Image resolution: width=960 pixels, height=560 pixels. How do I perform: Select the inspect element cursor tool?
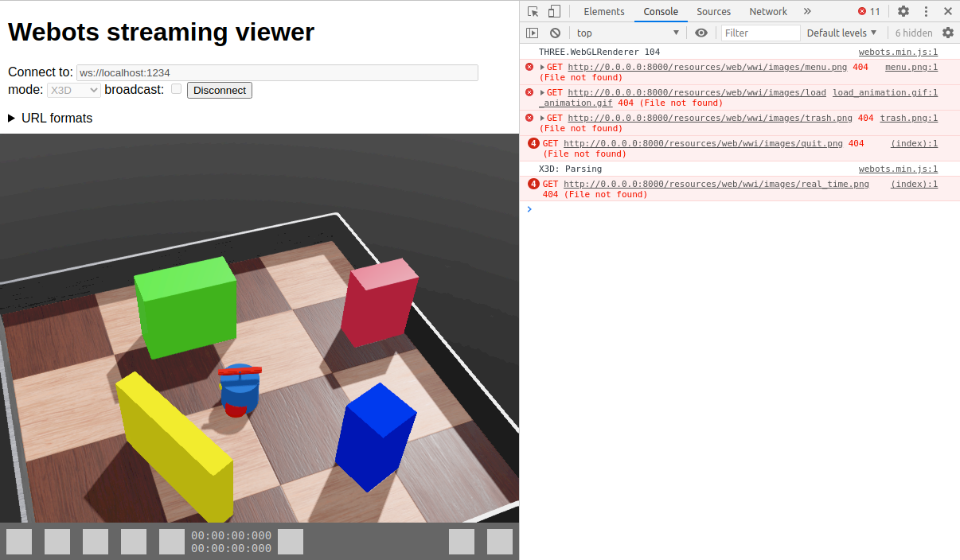point(531,11)
